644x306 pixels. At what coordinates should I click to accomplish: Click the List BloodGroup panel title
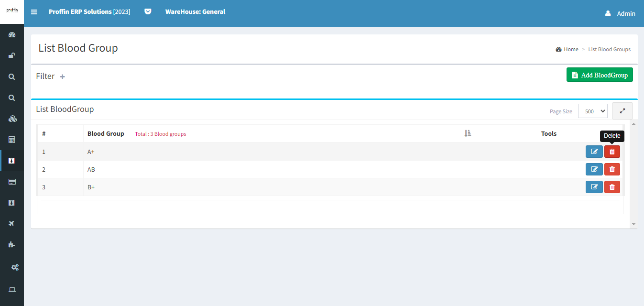[x=65, y=109]
